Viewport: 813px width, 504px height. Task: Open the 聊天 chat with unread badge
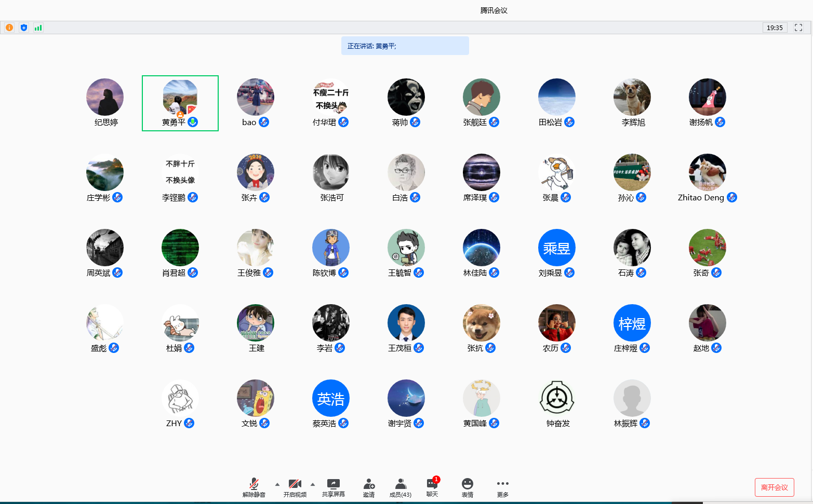(x=432, y=487)
